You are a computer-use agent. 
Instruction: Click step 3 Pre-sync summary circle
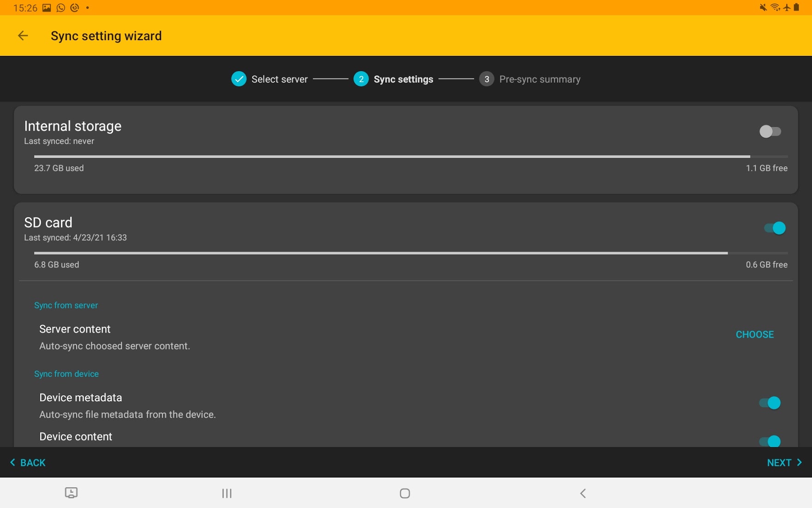[486, 79]
